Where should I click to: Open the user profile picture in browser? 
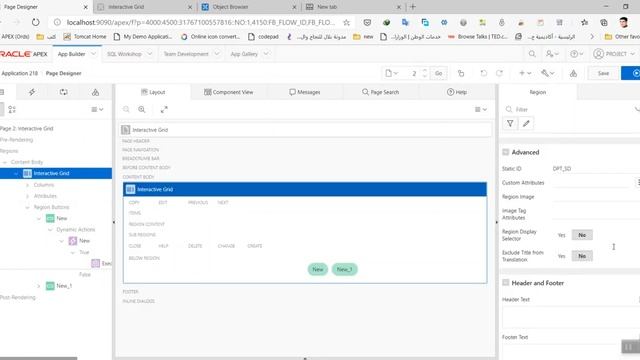(623, 22)
